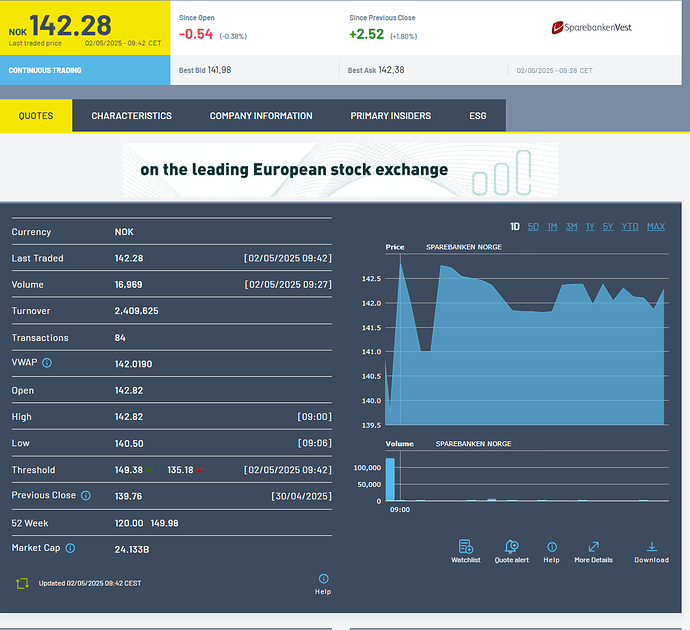690x630 pixels.
Task: Click the Since Previous Close +2.52 change
Action: coord(367,34)
